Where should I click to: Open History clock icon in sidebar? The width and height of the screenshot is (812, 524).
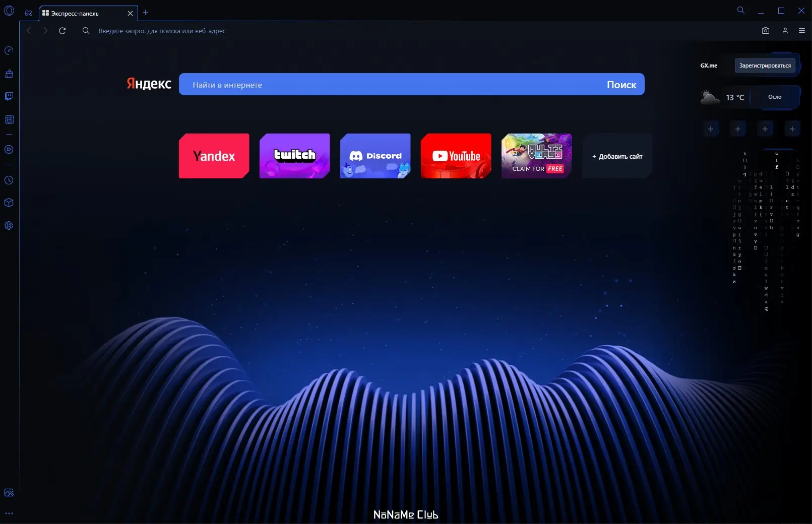tap(9, 180)
